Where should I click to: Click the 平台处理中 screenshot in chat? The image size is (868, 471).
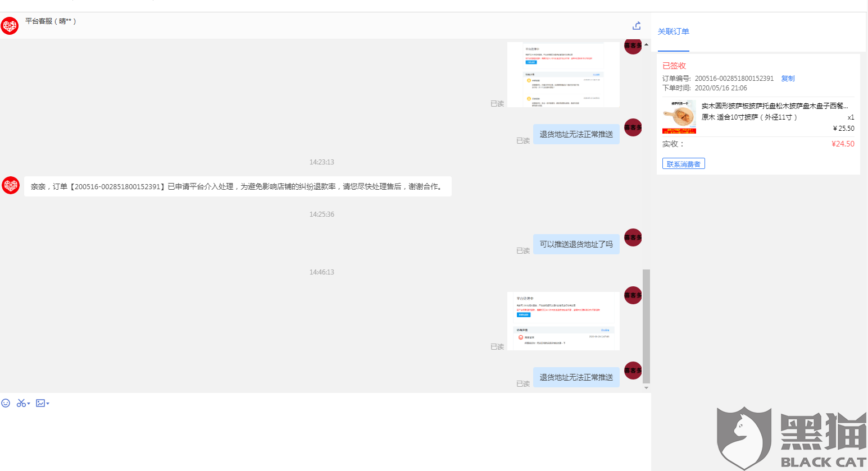point(563,321)
